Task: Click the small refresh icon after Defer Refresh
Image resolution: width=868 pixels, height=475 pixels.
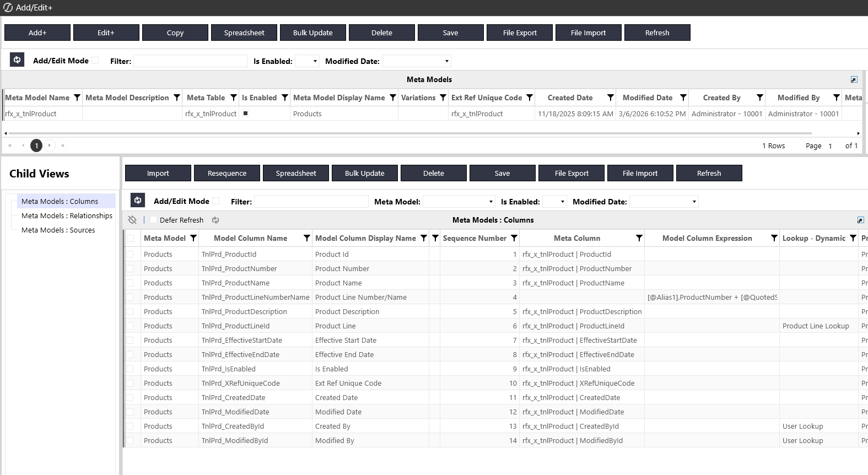Action: coord(215,220)
